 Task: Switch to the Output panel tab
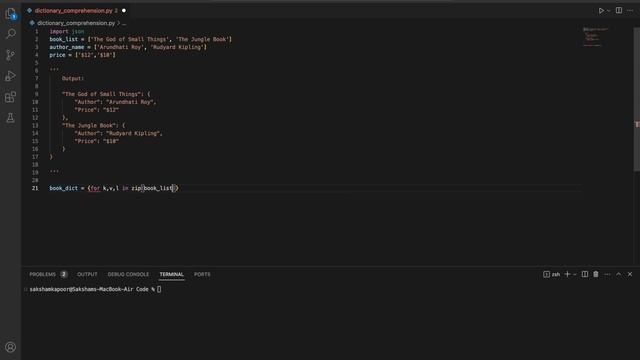(87, 274)
